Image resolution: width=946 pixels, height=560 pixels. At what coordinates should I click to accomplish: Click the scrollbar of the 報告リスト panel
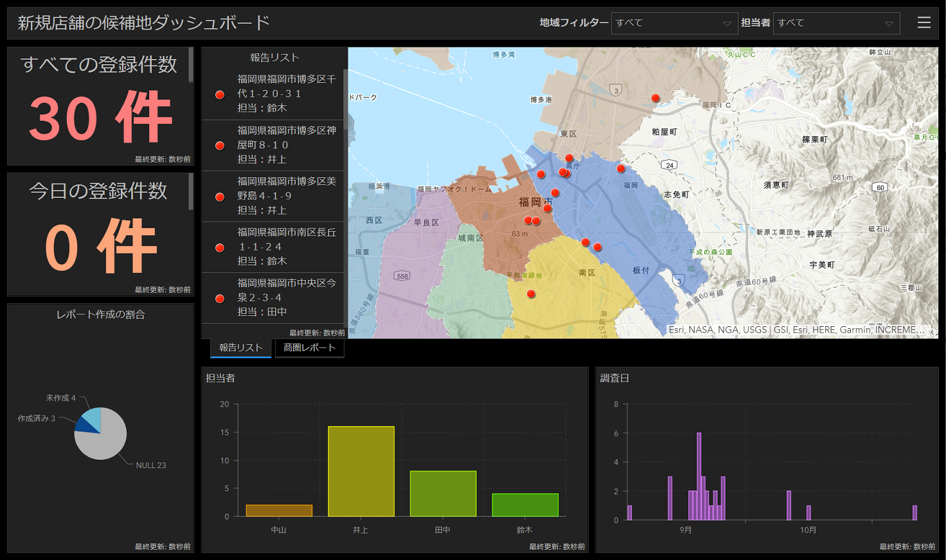[x=346, y=100]
